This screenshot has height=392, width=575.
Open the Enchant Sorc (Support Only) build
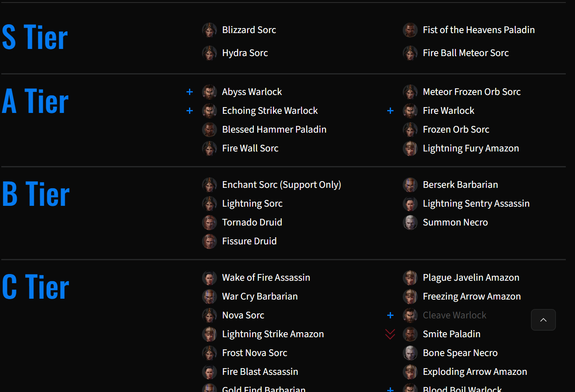[x=282, y=185]
